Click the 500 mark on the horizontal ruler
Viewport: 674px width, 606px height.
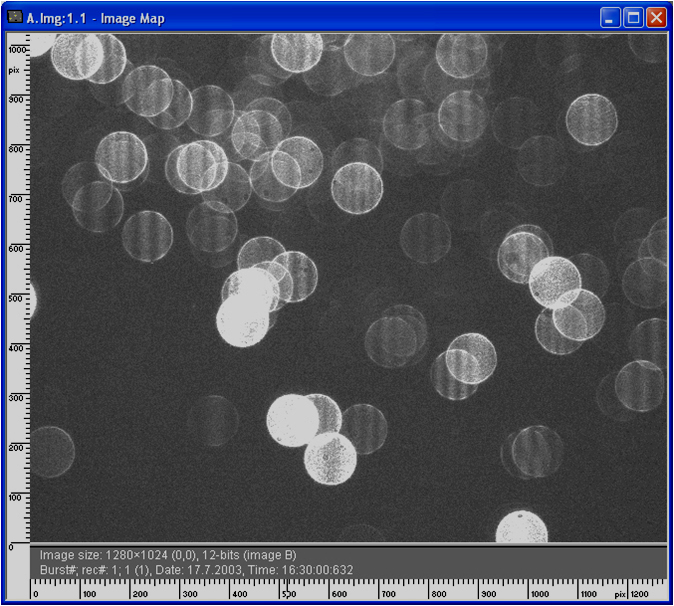289,594
